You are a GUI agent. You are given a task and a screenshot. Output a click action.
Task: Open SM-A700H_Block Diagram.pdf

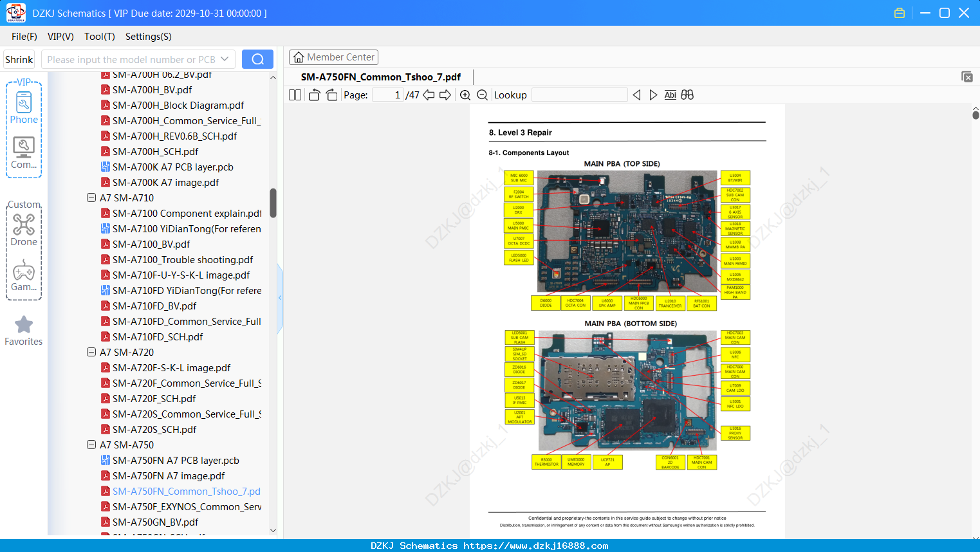coord(178,105)
